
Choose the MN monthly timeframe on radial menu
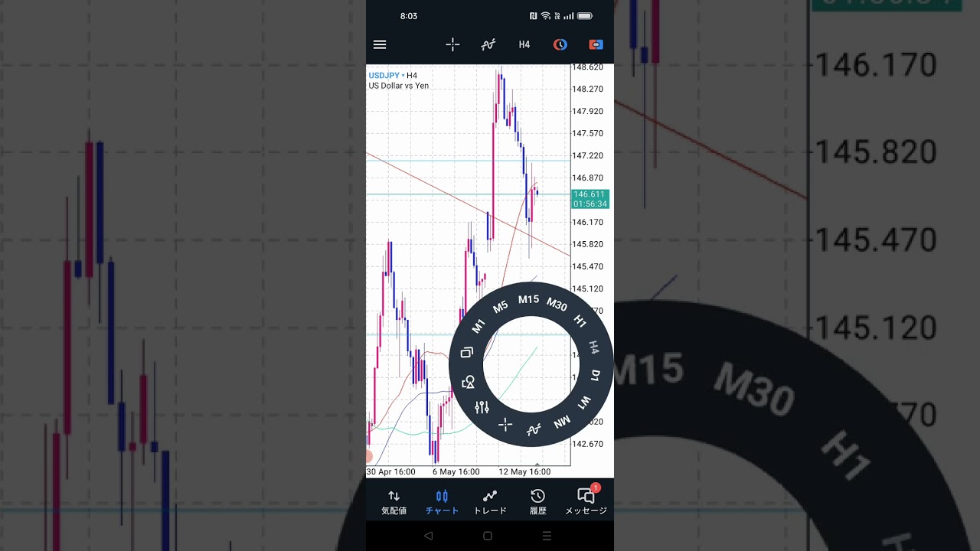tap(562, 422)
